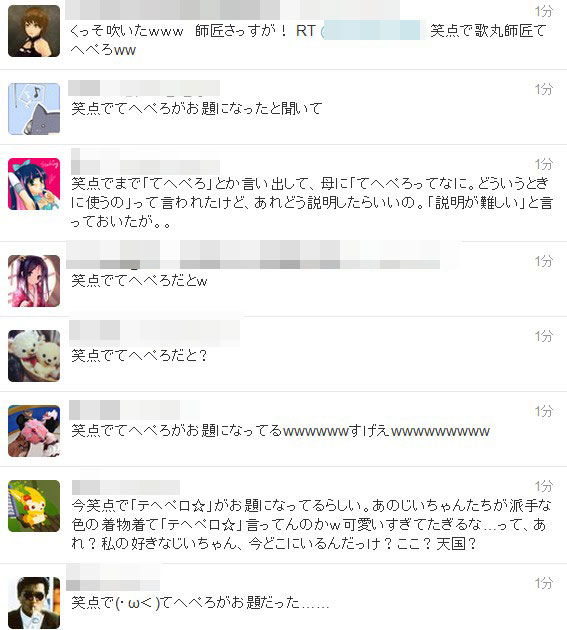Open the yellow Pikachu-like character avatar
This screenshot has width=567, height=630.
tap(34, 506)
